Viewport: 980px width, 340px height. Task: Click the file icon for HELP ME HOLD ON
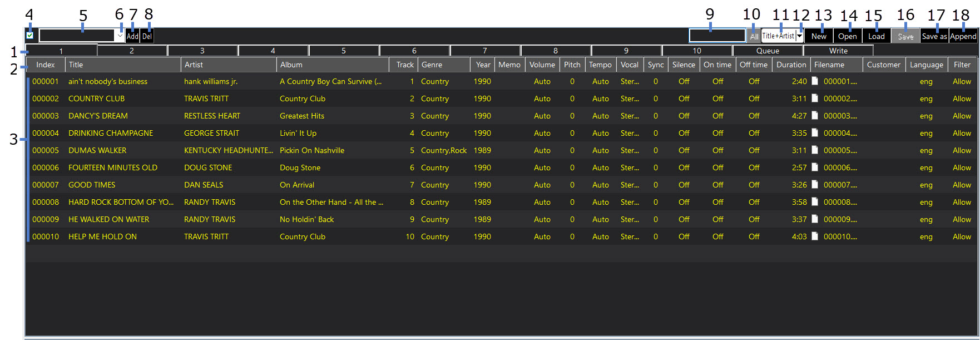click(815, 236)
